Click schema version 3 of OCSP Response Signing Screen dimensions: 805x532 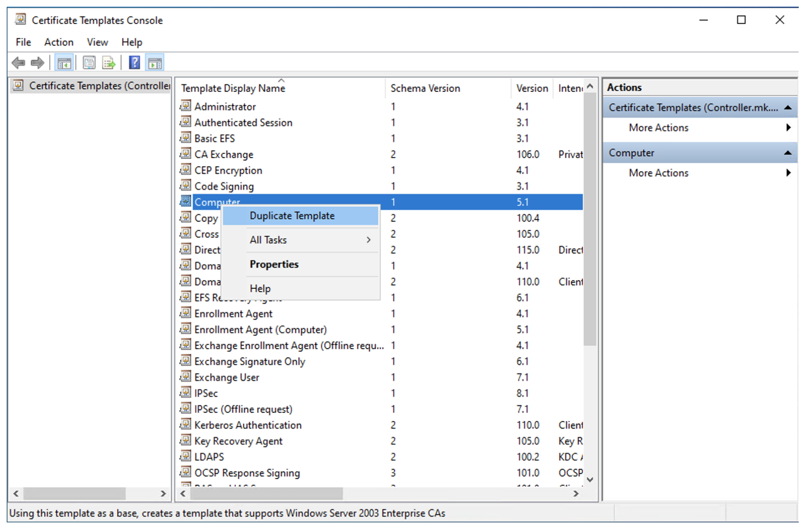[393, 473]
